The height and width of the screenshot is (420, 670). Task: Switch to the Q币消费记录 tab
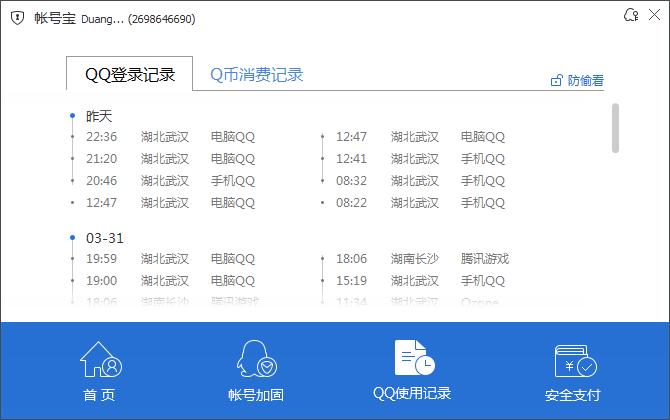coord(256,75)
